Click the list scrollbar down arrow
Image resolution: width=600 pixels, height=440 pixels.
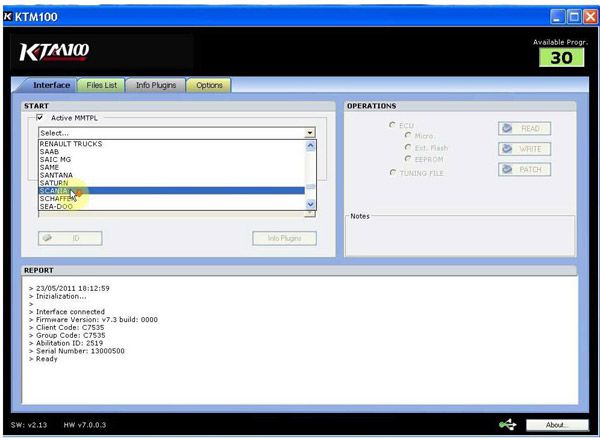(310, 204)
